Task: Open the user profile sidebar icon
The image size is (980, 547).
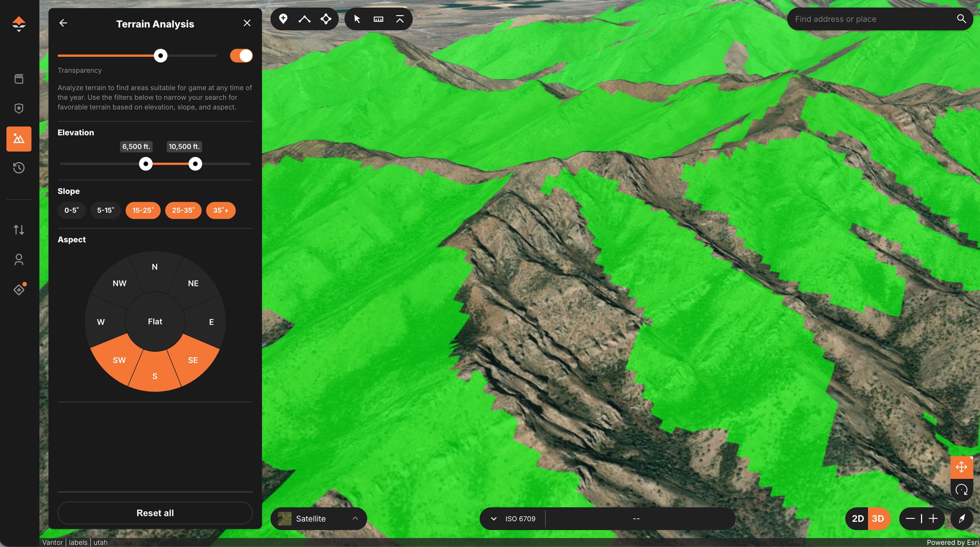Action: tap(19, 260)
